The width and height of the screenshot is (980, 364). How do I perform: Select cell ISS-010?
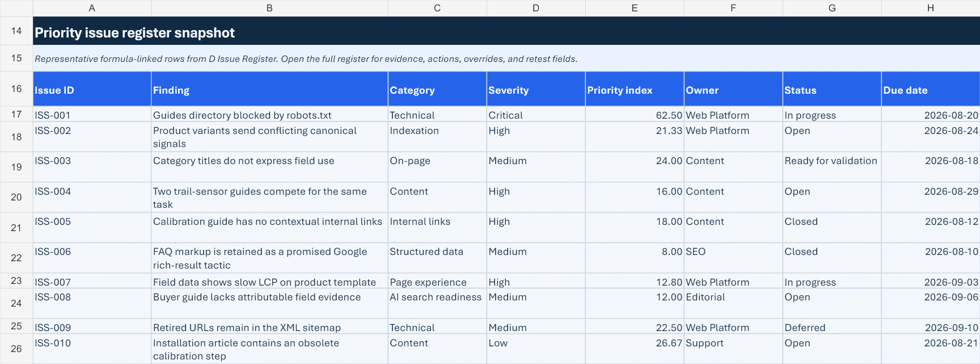pyautogui.click(x=92, y=349)
